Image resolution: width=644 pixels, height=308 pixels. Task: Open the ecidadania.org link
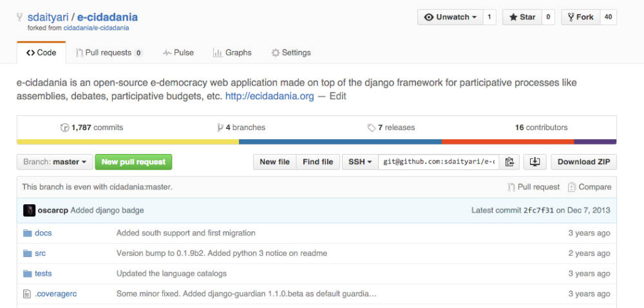click(x=269, y=96)
